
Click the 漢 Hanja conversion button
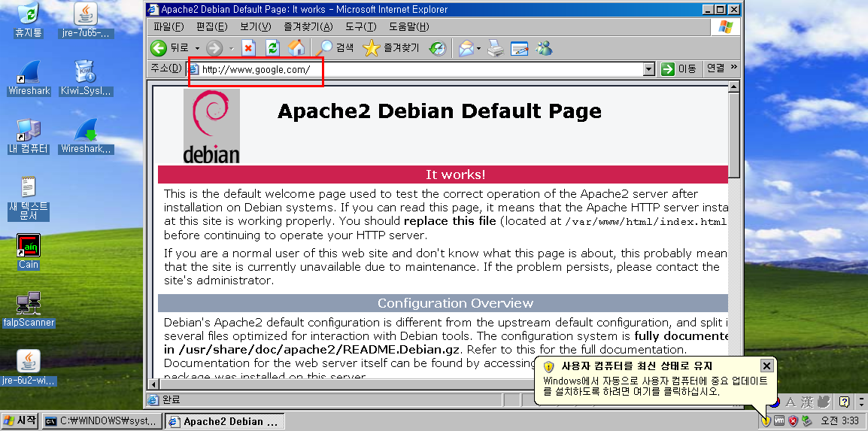point(806,402)
